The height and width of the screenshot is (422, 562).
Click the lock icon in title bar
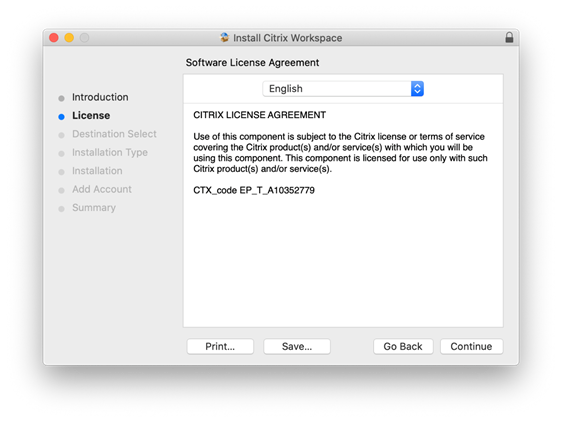coord(509,37)
